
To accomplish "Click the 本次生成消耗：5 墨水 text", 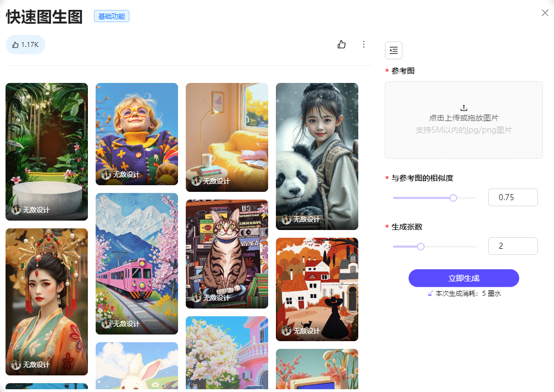I will pos(468,294).
